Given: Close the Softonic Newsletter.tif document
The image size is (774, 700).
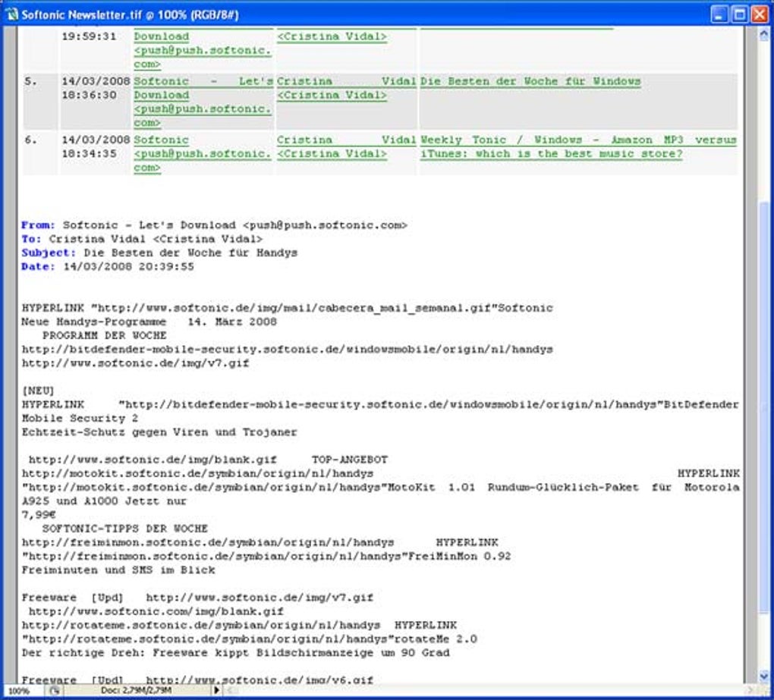Looking at the screenshot, I should click(x=759, y=14).
